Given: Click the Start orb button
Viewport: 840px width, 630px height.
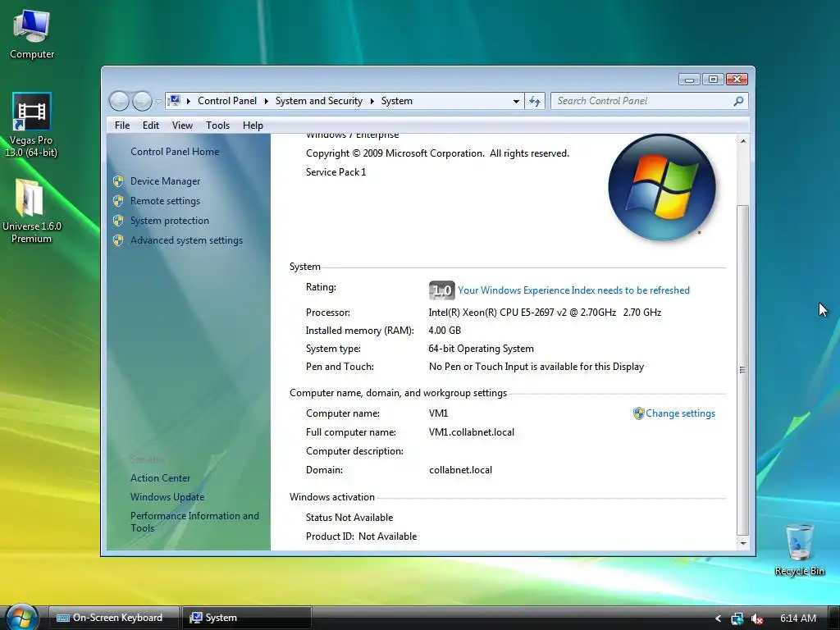Looking at the screenshot, I should pos(21,617).
